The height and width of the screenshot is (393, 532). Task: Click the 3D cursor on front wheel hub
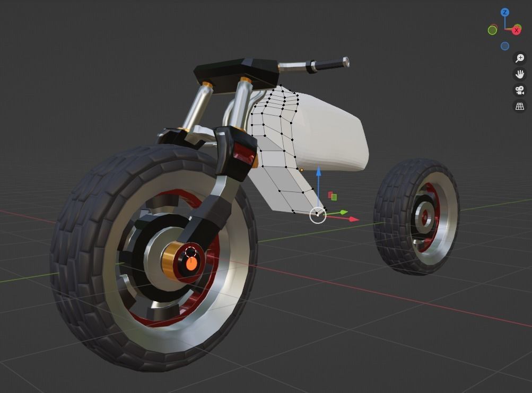191,253
